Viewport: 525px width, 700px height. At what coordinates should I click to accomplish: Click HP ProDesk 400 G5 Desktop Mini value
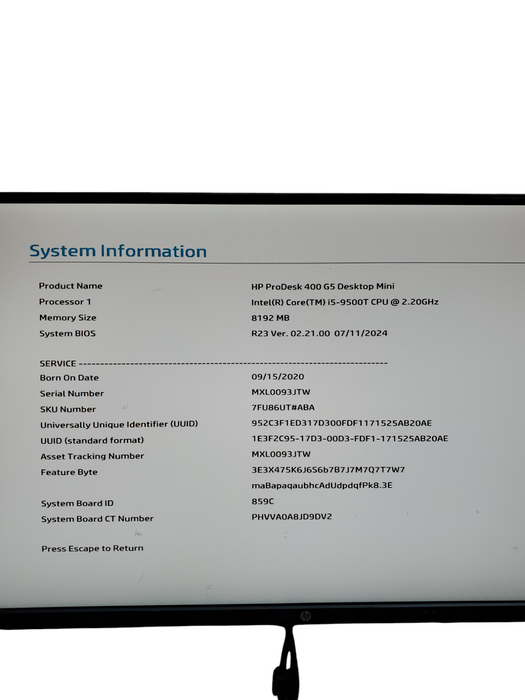click(323, 286)
